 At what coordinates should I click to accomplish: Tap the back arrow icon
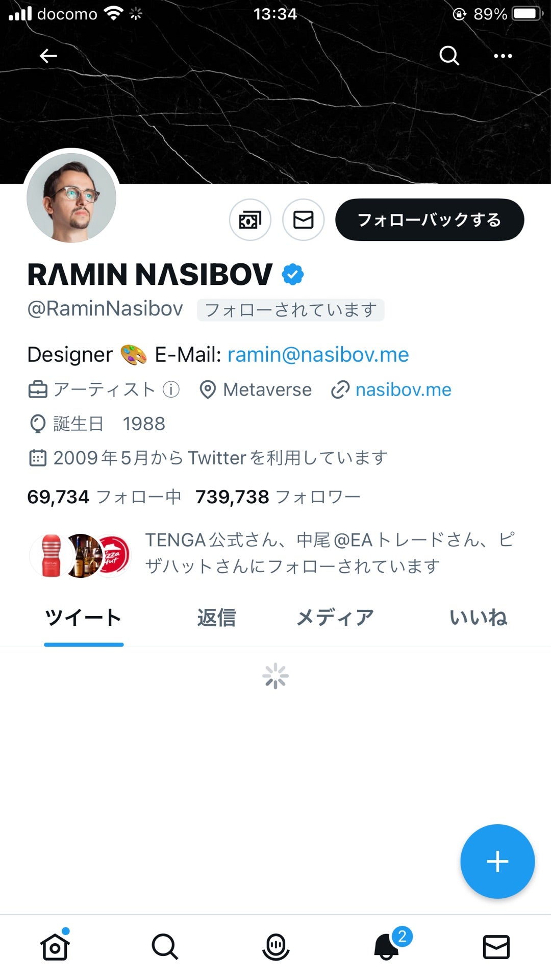point(48,56)
